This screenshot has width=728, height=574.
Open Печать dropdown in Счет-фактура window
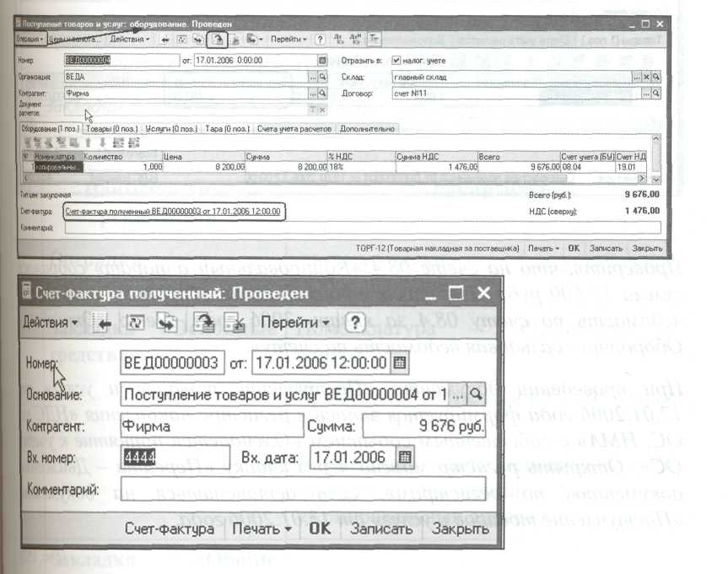click(x=262, y=528)
